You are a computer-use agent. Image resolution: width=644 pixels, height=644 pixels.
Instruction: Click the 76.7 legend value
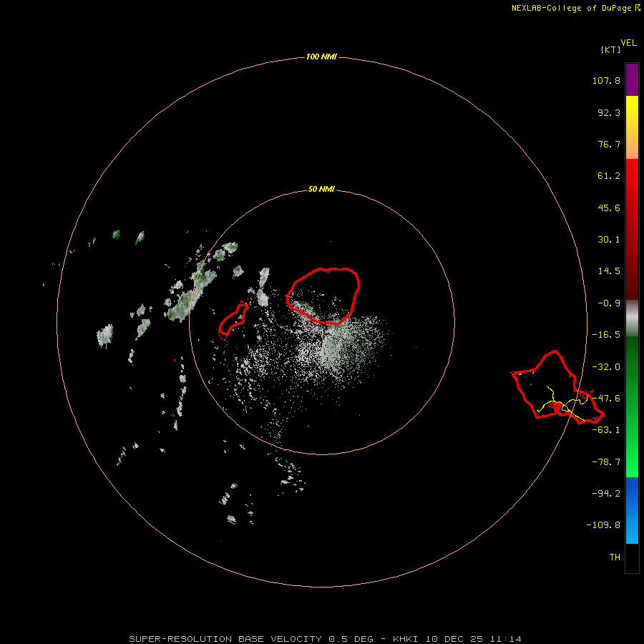point(609,144)
